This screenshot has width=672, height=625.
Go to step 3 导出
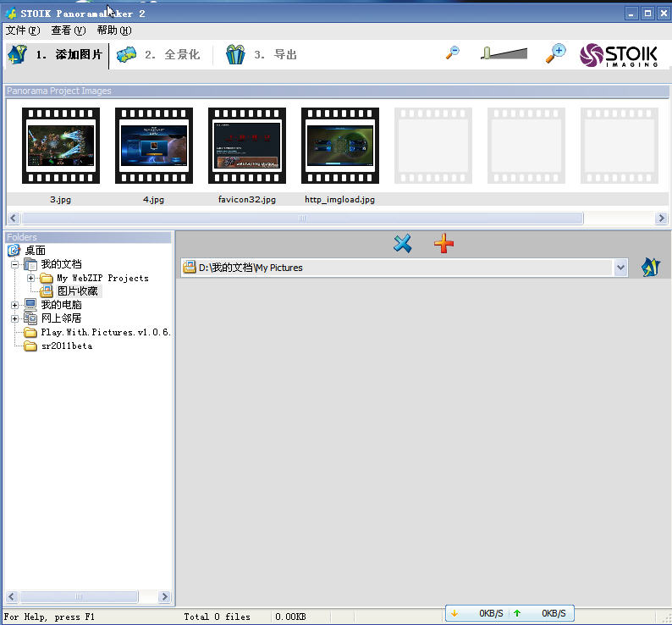coord(262,55)
